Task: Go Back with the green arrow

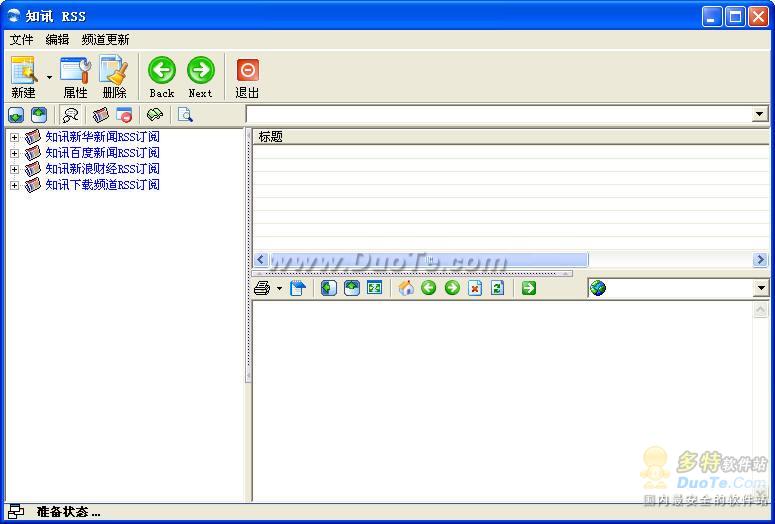Action: pos(162,77)
